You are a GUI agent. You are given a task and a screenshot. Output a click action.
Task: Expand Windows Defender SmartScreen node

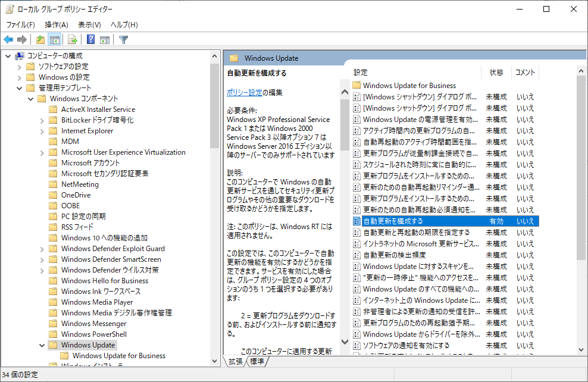[x=42, y=260]
